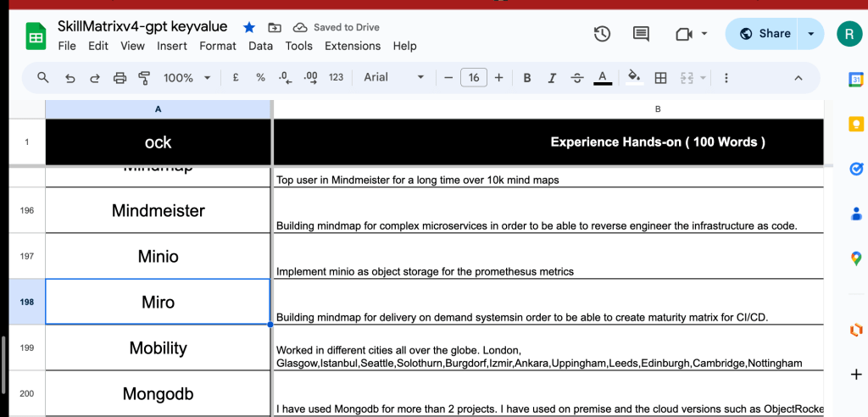The image size is (868, 417).
Task: Open the comments panel icon
Action: click(x=641, y=34)
